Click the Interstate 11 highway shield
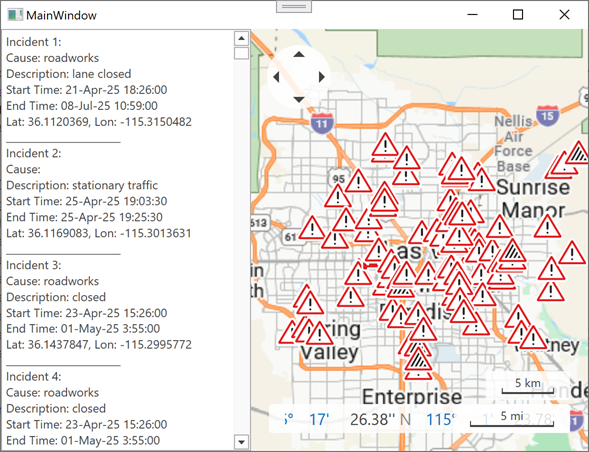Screen dimensions: 589x452 (322, 123)
